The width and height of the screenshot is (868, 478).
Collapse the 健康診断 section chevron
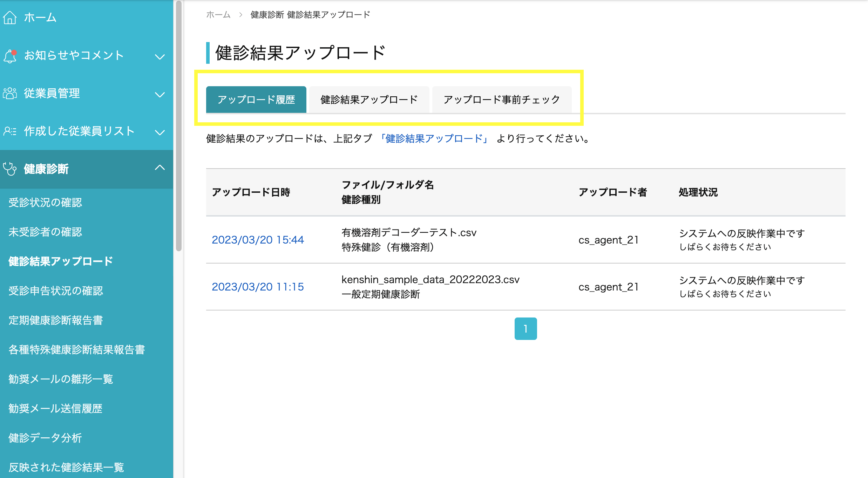[160, 168]
